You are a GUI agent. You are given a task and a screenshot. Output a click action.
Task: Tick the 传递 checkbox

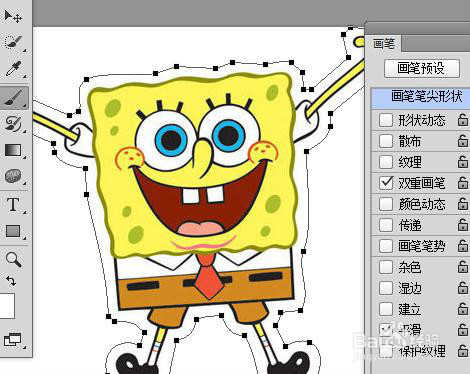(386, 225)
